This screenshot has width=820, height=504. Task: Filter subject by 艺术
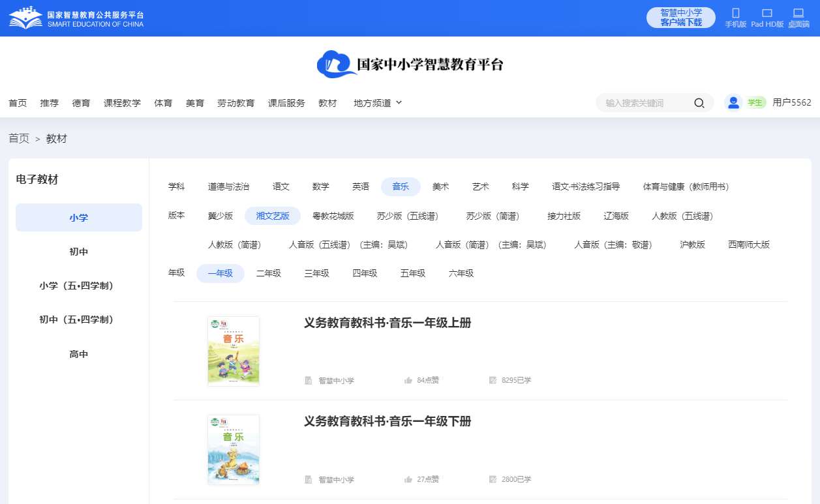click(481, 186)
